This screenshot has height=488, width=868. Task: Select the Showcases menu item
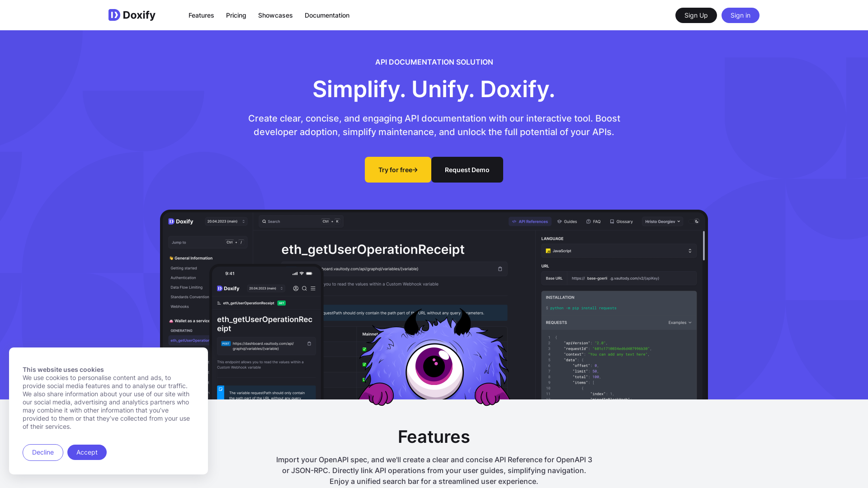(275, 15)
